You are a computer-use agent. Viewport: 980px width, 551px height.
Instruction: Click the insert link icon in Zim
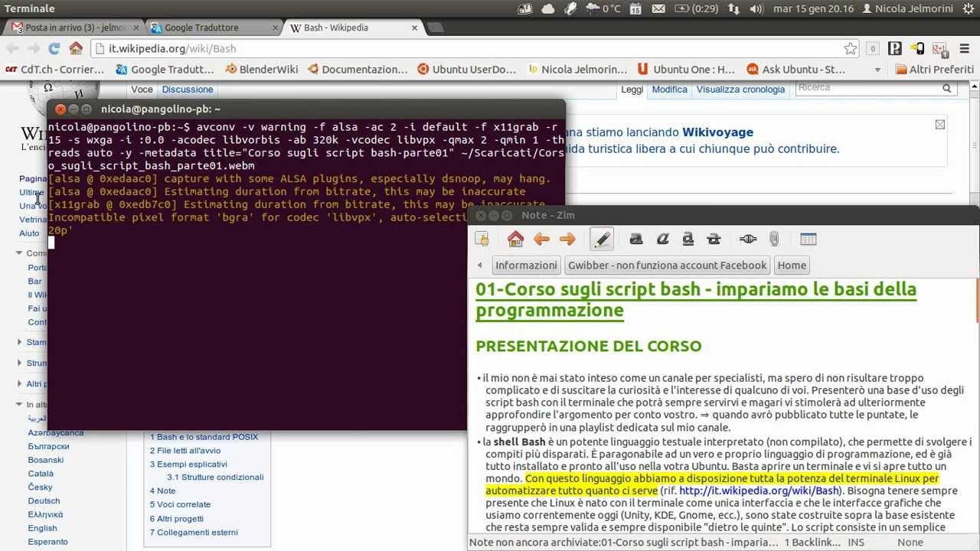[x=748, y=240]
